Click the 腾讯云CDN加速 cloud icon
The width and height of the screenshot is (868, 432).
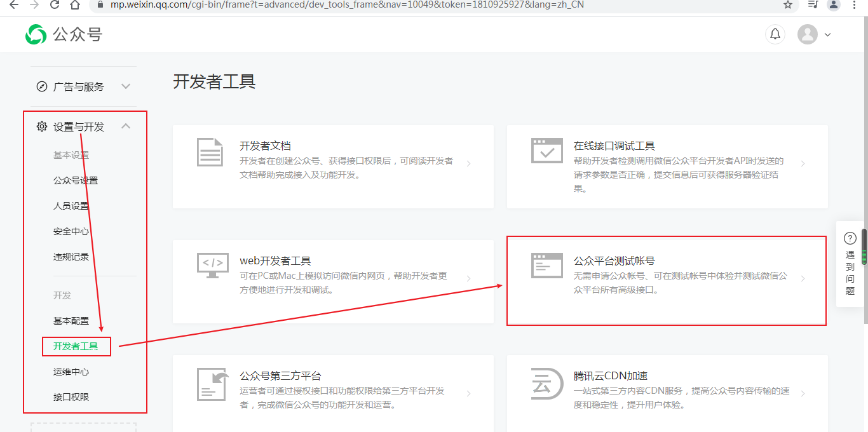click(547, 384)
